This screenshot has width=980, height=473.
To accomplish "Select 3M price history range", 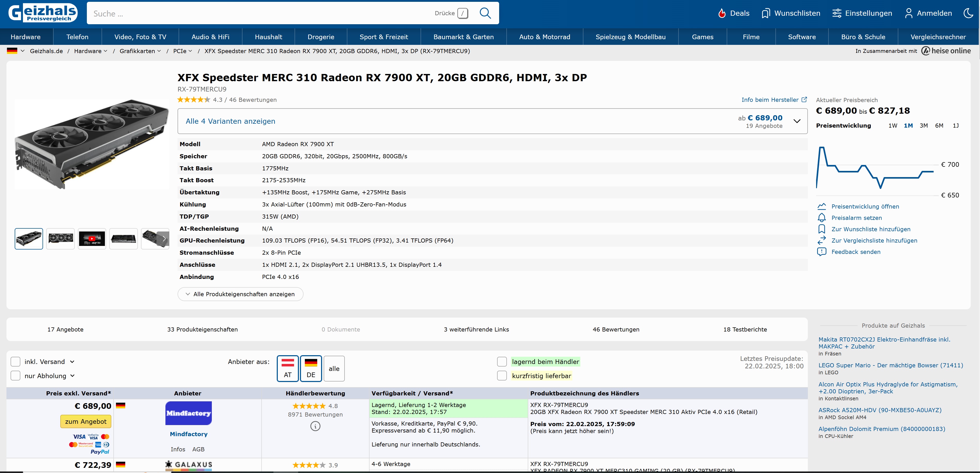I will point(924,126).
